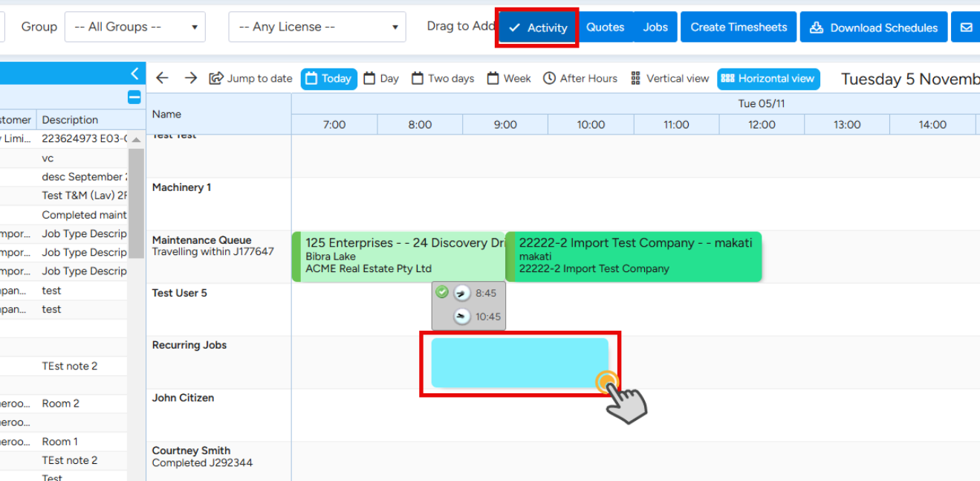Open the Any License dropdown
The image size is (980, 481).
point(317,27)
